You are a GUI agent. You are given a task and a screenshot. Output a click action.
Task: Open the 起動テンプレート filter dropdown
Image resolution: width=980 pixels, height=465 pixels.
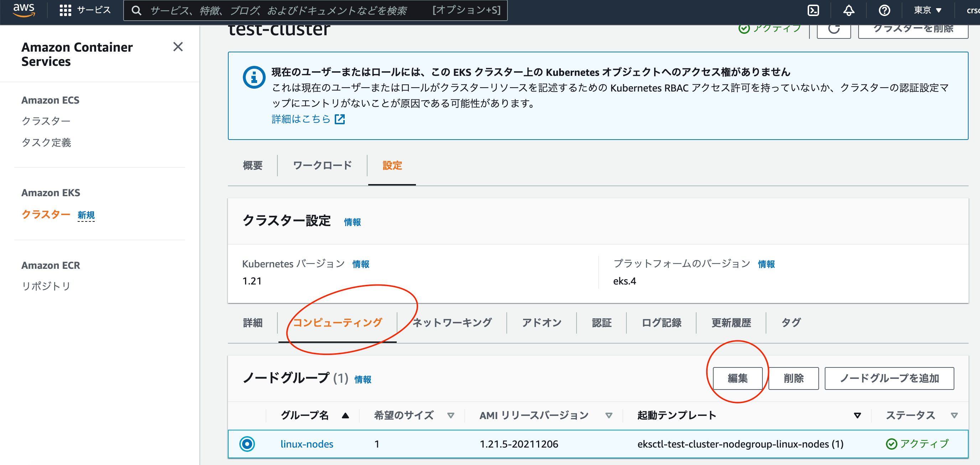point(857,415)
